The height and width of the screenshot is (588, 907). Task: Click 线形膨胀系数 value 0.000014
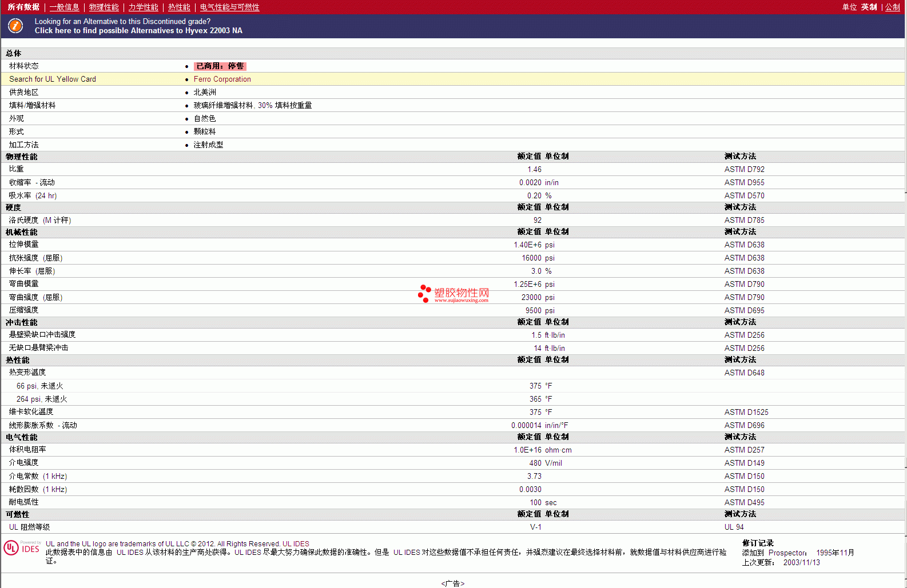tap(526, 426)
